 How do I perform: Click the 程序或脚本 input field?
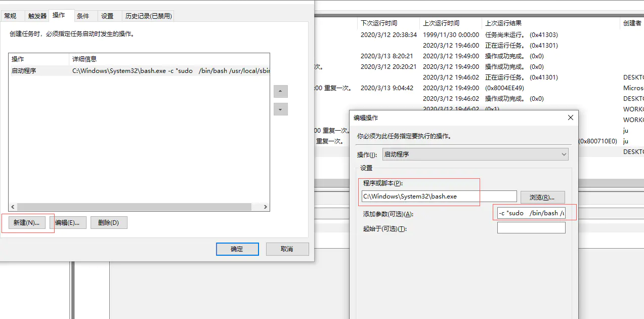[439, 196]
